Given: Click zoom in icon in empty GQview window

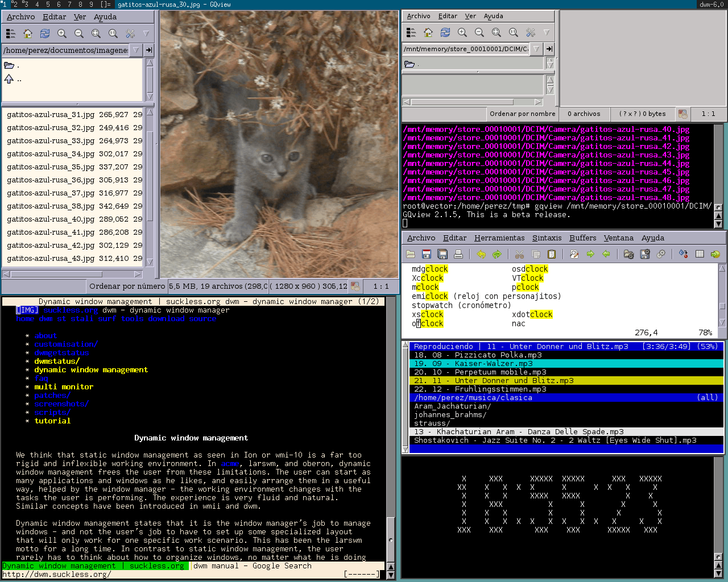Looking at the screenshot, I should point(462,32).
